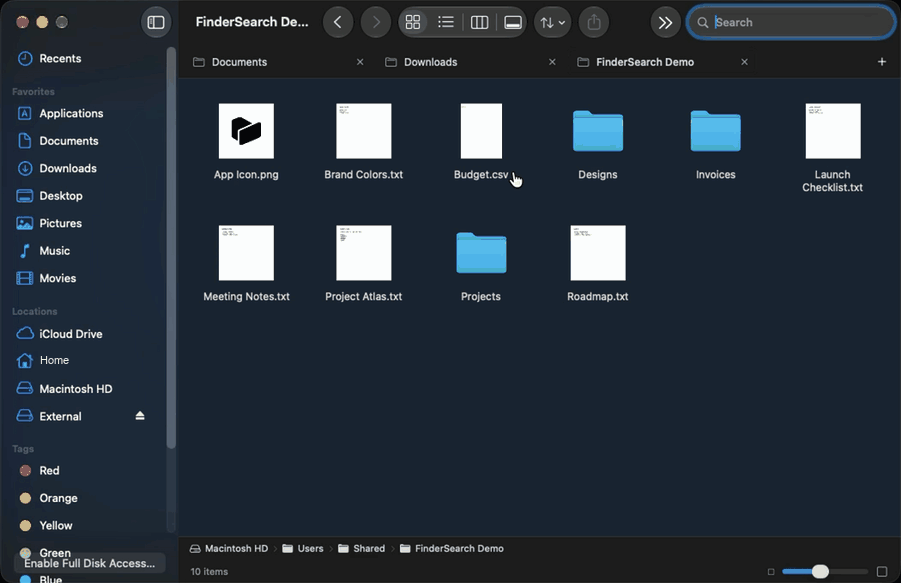Close the Downloads tab

click(x=552, y=62)
